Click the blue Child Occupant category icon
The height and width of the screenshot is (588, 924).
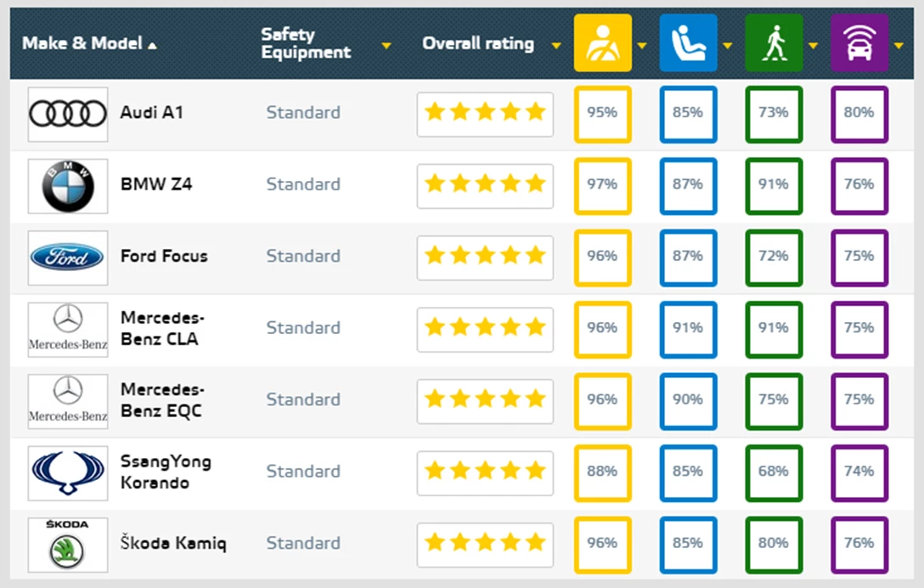point(687,42)
